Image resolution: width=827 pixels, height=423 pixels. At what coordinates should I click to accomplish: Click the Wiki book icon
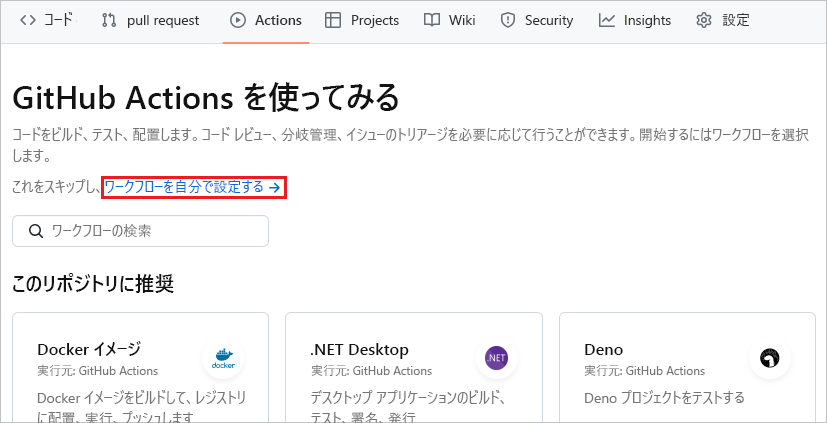431,20
